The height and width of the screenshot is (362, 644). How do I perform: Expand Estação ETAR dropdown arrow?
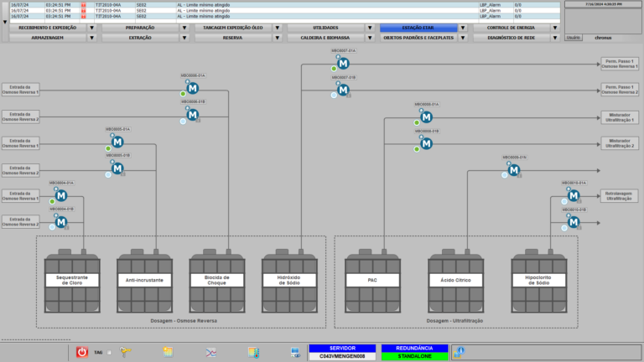(463, 28)
